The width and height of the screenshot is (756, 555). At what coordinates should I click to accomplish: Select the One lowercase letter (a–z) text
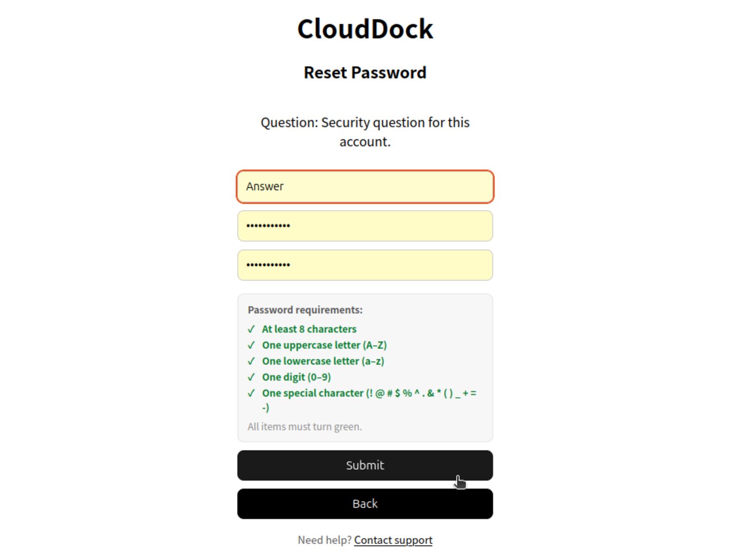323,361
